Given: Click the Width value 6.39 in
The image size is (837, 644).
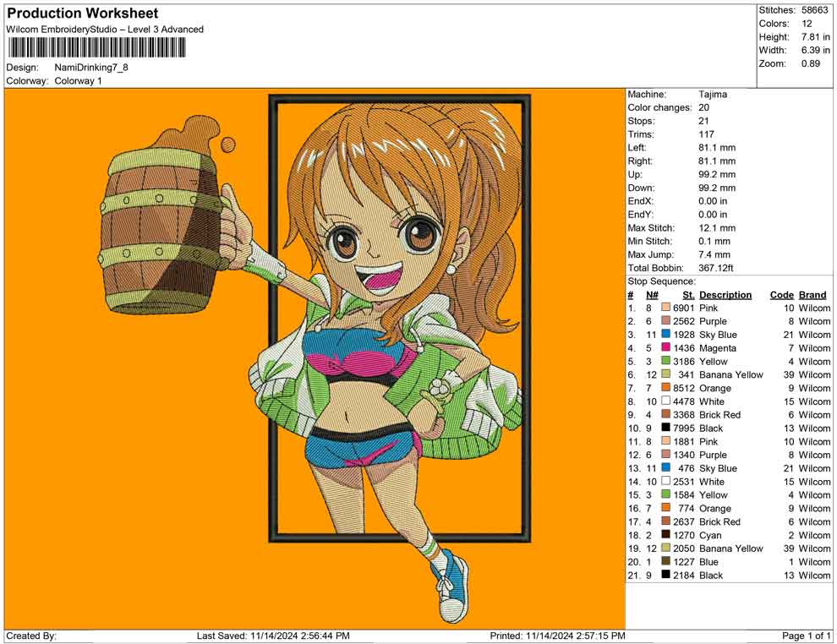Looking at the screenshot, I should pyautogui.click(x=816, y=50).
